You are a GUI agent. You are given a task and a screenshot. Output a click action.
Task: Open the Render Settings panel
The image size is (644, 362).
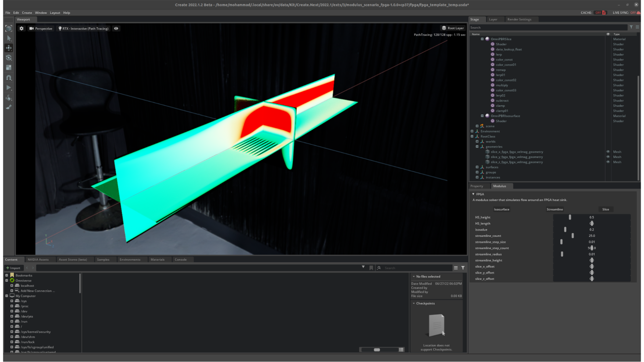click(x=519, y=19)
